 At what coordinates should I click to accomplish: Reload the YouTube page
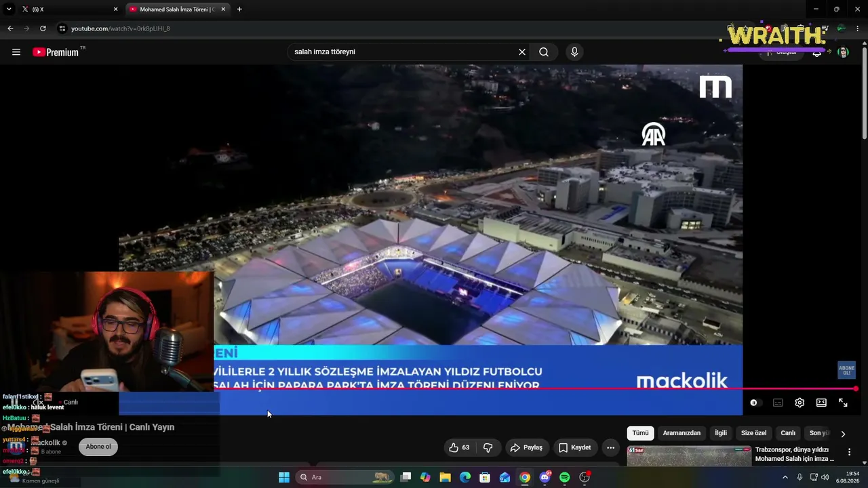(x=43, y=28)
